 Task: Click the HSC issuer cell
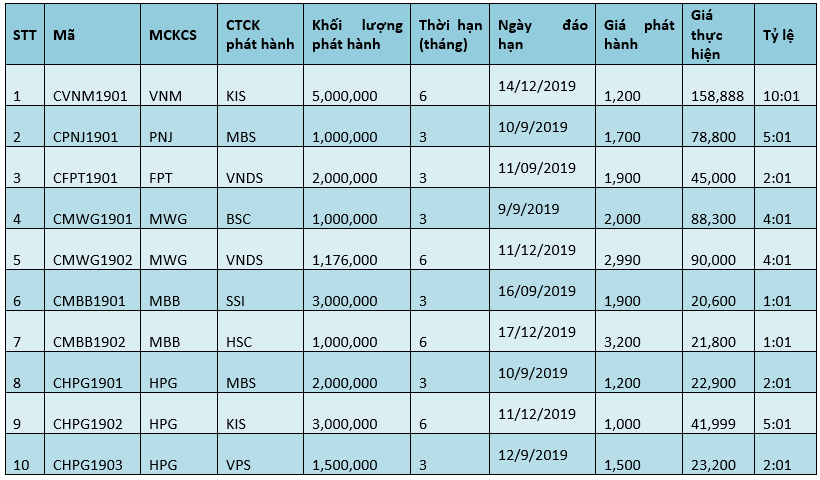[x=260, y=332]
